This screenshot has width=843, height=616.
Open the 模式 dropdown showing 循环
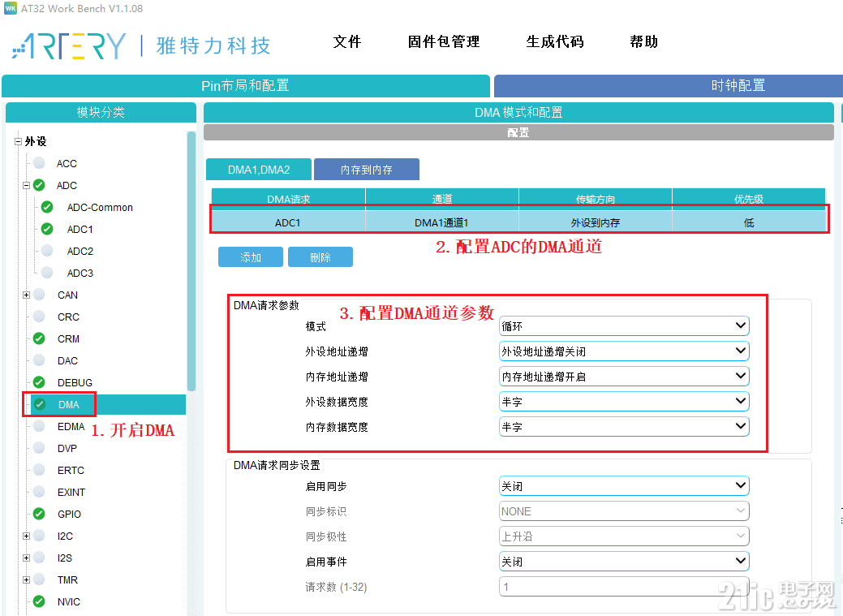[624, 326]
